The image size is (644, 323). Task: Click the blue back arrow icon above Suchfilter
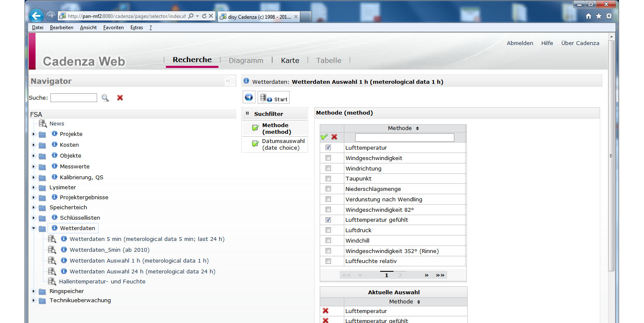click(249, 98)
